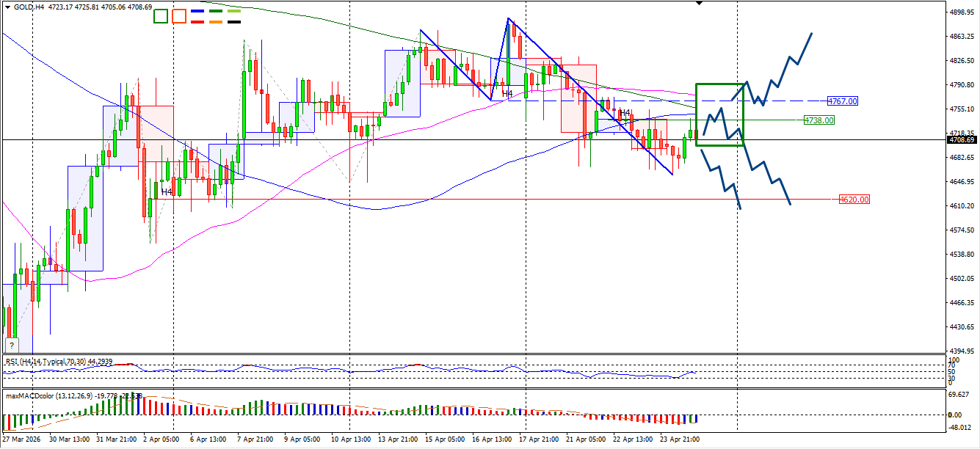The width and height of the screenshot is (980, 449).
Task: Click the 4898.95 price scale value
Action: [x=961, y=12]
